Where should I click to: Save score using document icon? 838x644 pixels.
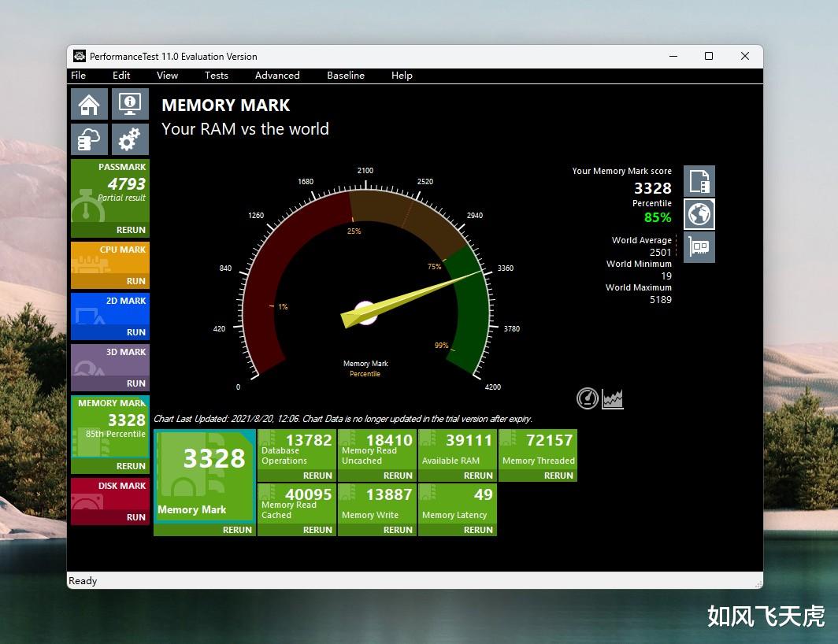click(699, 181)
